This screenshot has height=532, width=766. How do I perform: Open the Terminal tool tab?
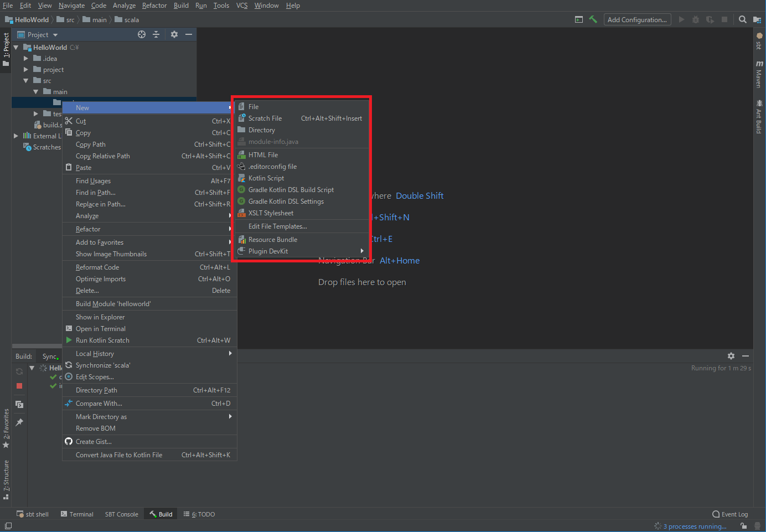tap(77, 514)
